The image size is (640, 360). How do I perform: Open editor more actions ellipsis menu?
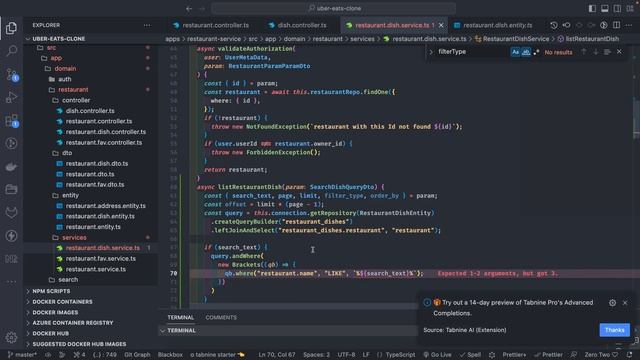click(x=629, y=25)
